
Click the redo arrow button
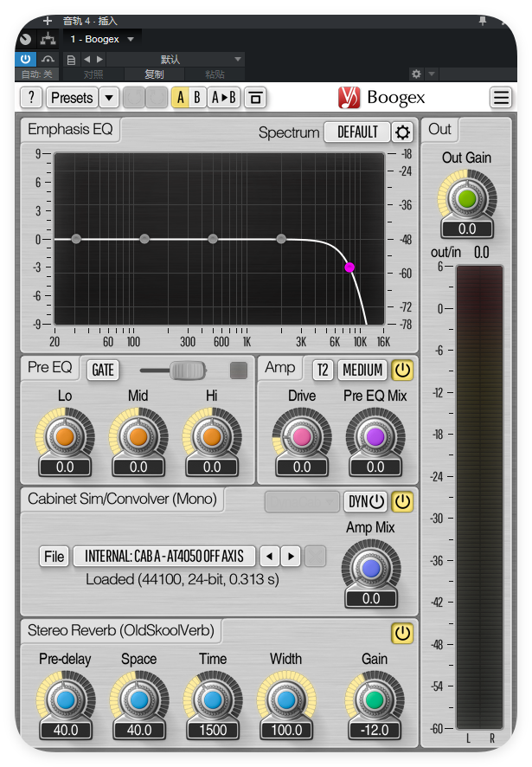[157, 97]
